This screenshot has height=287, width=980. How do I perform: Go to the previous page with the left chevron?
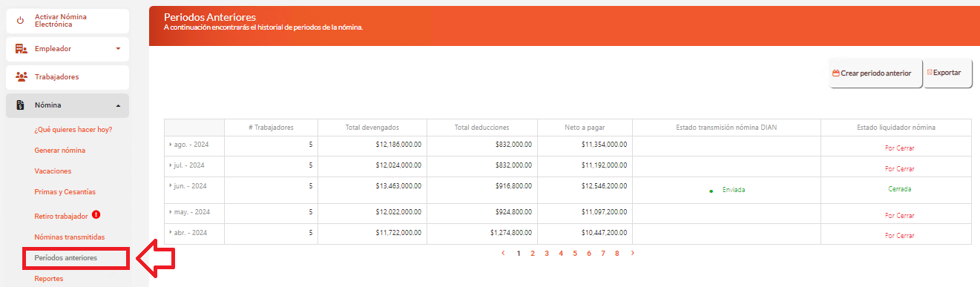pos(504,253)
